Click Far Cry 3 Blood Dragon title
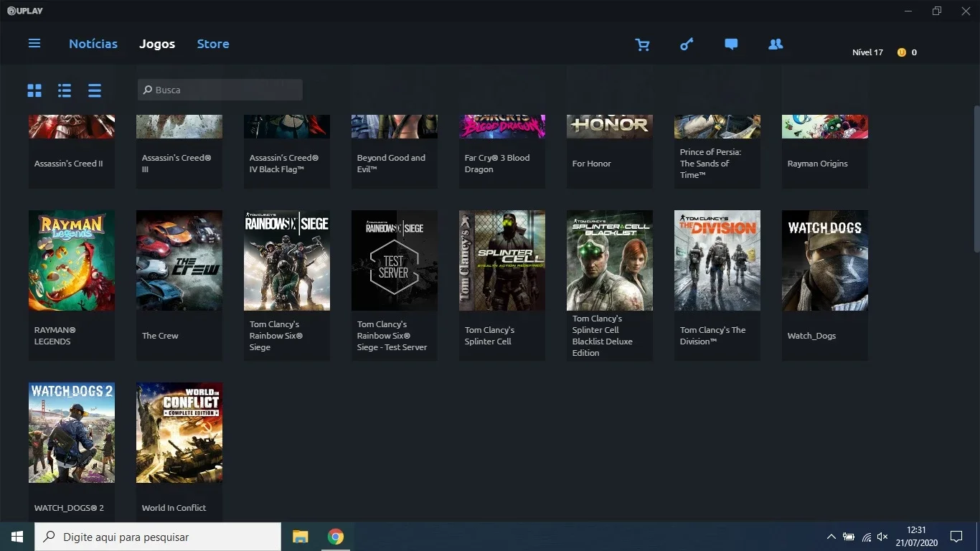The image size is (980, 551). pos(497,164)
